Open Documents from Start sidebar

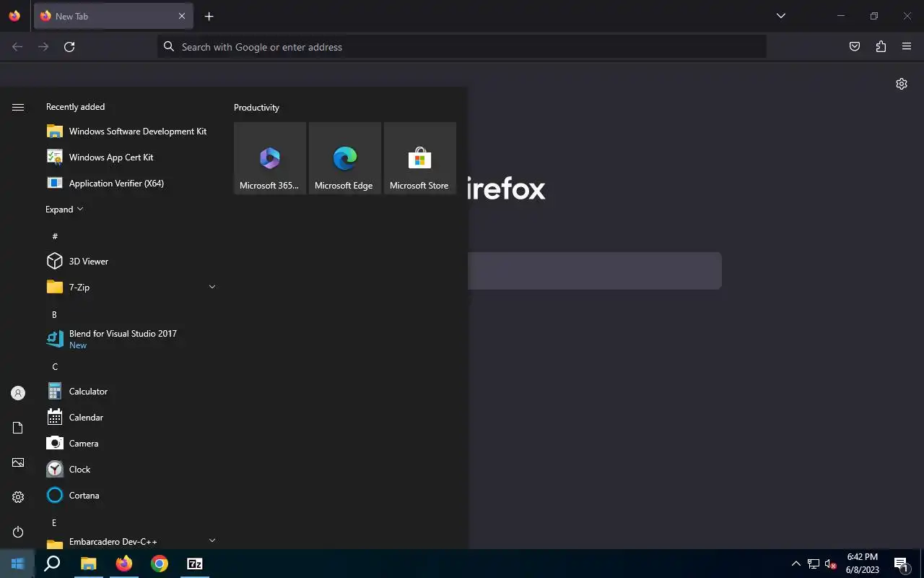pos(18,428)
